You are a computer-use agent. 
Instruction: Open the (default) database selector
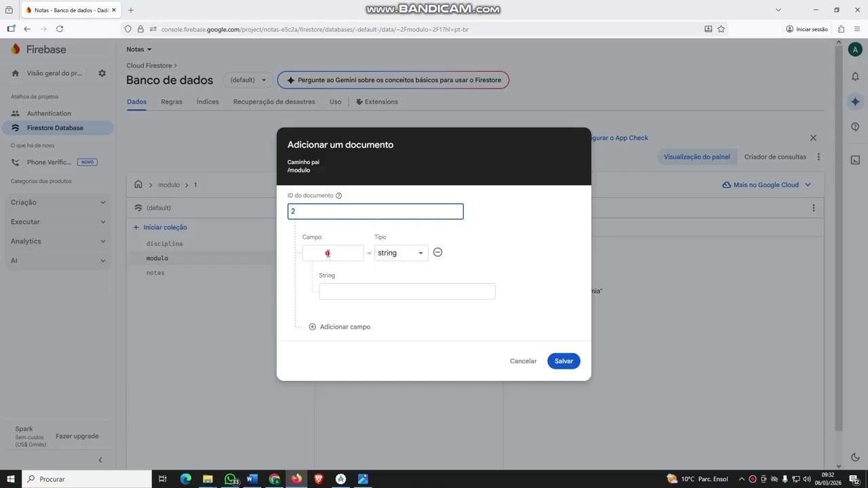[x=248, y=80]
